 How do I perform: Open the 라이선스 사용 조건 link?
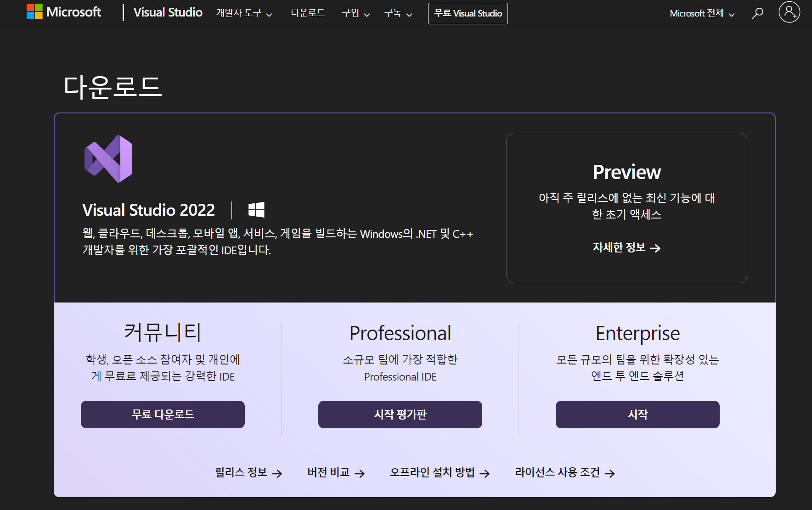click(x=565, y=472)
